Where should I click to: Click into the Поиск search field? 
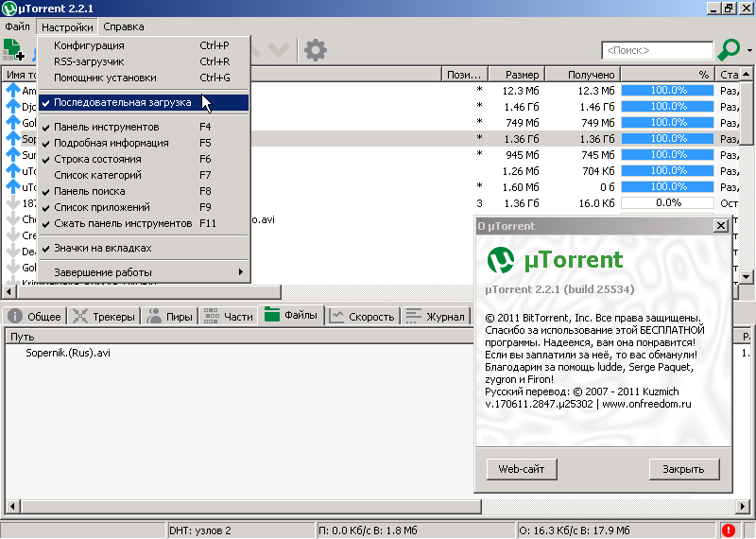pos(656,50)
